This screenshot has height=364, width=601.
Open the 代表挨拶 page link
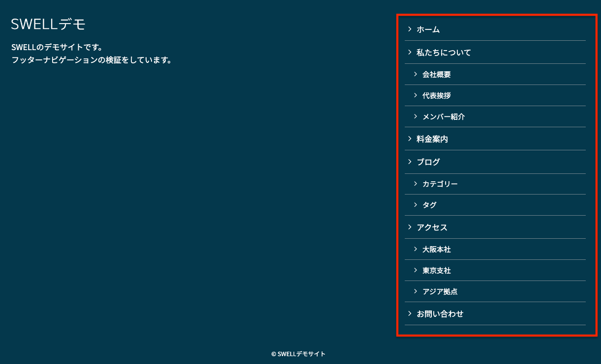(x=437, y=95)
